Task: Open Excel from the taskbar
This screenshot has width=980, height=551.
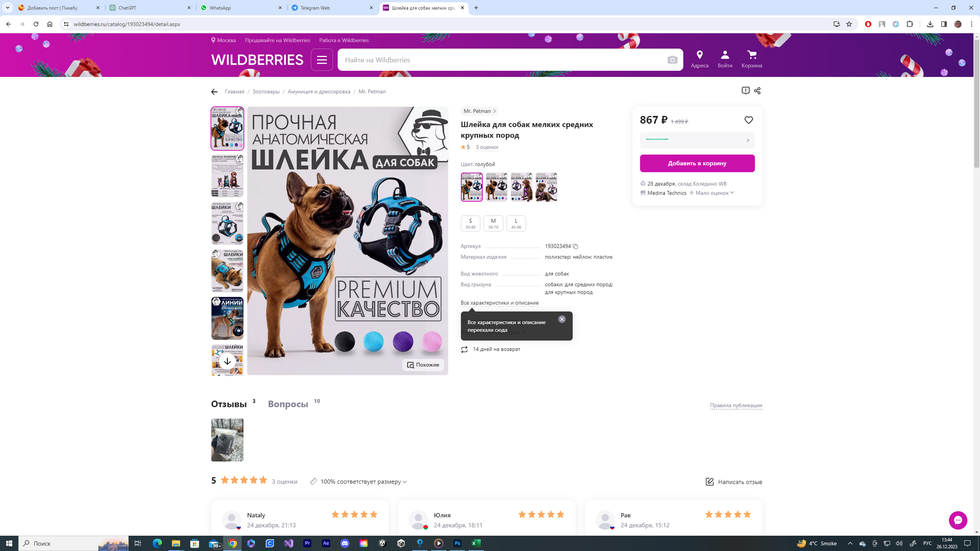Action: tap(476, 543)
